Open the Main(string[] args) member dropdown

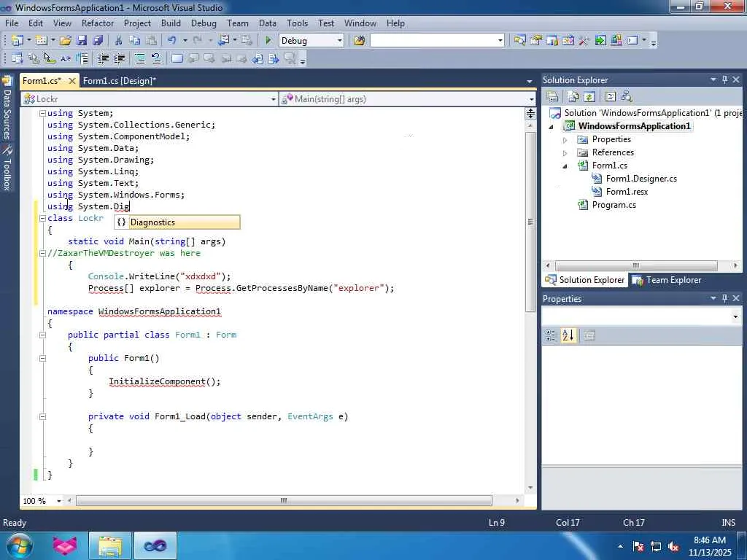[531, 99]
